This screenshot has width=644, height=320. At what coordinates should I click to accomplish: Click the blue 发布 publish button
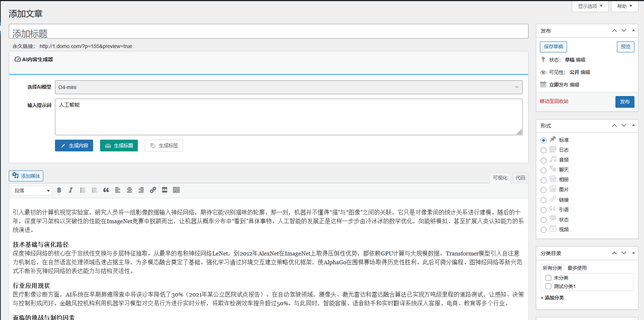coord(625,102)
